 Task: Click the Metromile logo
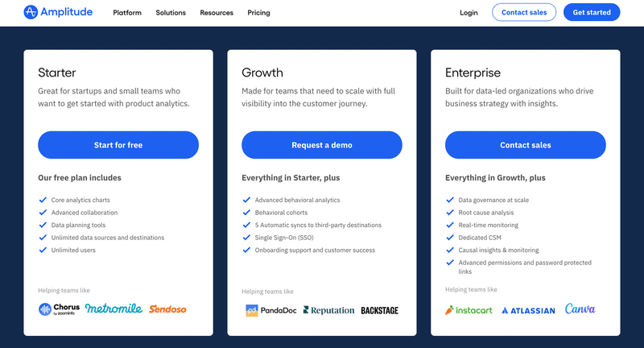pos(114,309)
